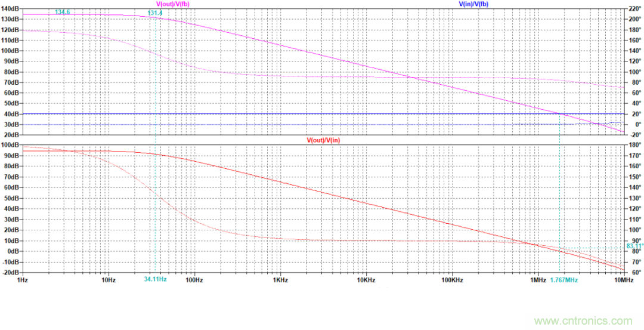Click the 10KHz frequency axis label

click(366, 279)
